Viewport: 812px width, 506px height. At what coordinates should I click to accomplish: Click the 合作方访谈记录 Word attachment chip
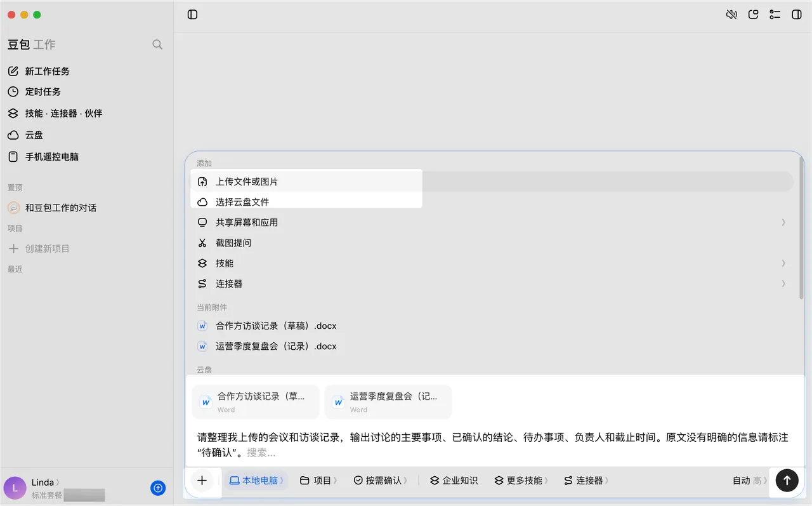point(256,402)
